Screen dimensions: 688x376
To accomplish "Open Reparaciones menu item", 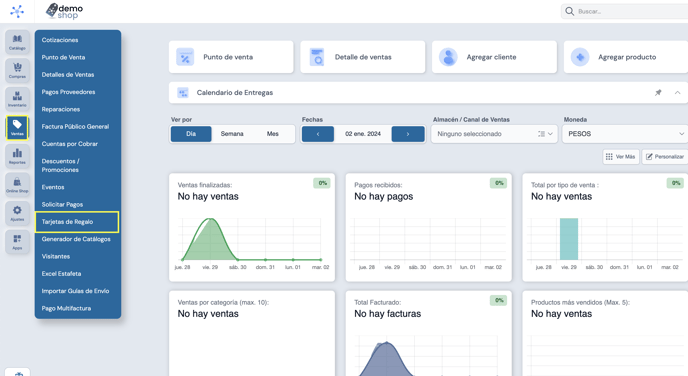I will [61, 109].
